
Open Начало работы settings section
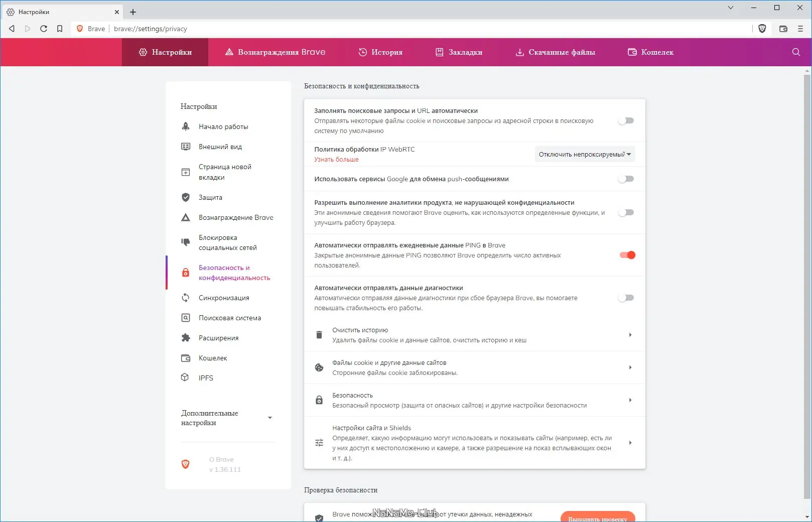click(x=223, y=126)
